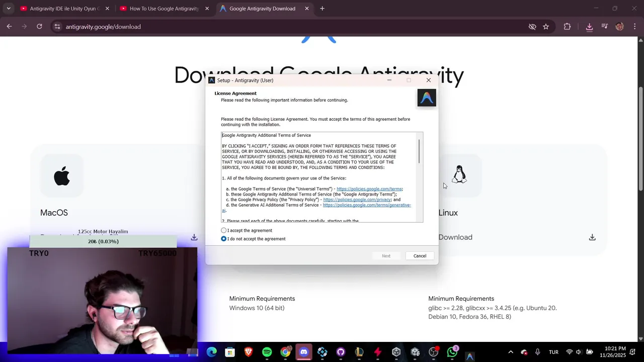
Task: Minimize the Antigravity Setup dialog
Action: 389,80
